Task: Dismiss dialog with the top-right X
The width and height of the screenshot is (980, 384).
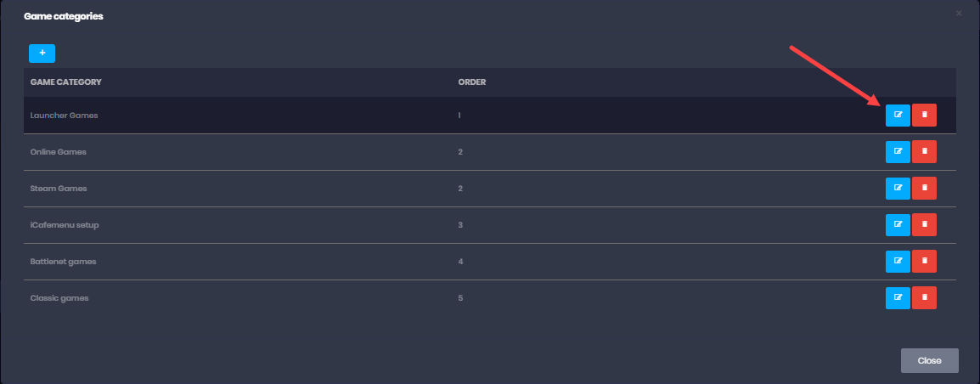Action: (x=959, y=14)
